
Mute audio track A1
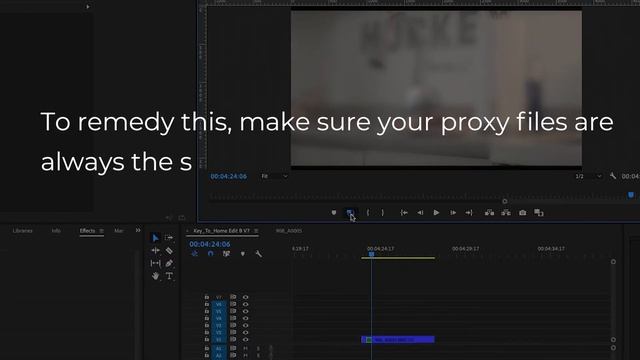coord(246,349)
